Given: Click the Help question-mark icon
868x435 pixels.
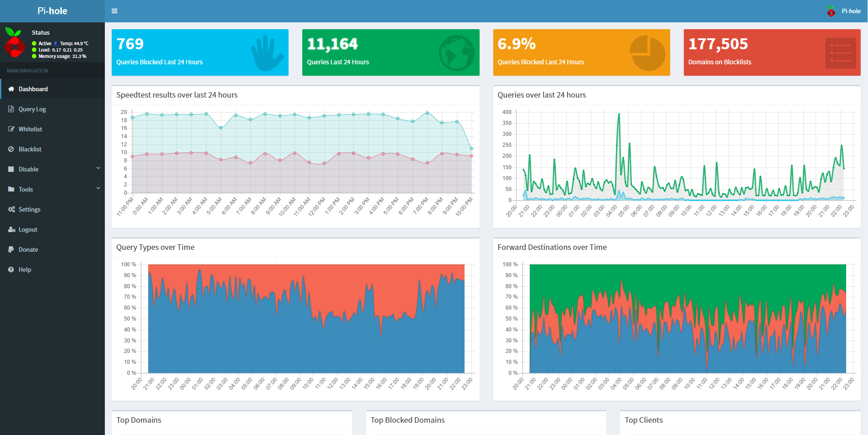Looking at the screenshot, I should point(11,269).
